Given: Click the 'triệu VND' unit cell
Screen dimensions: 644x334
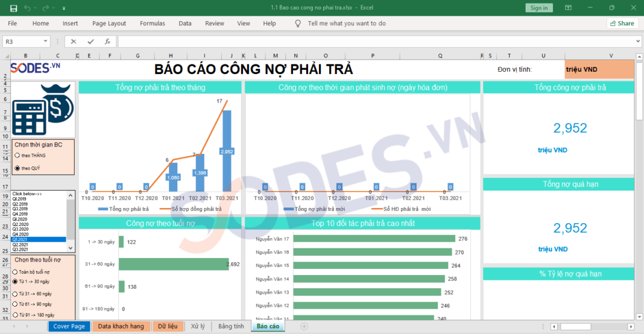Looking at the screenshot, I should (x=599, y=69).
